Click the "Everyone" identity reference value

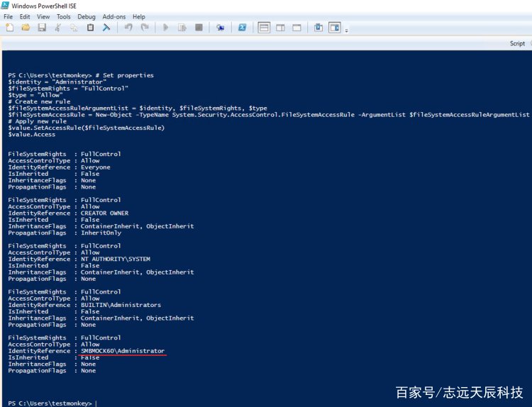point(95,167)
